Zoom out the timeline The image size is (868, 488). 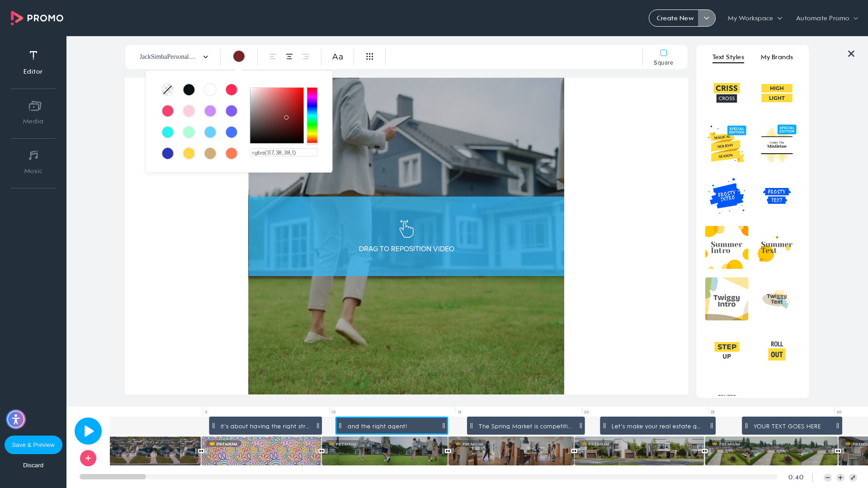tap(828, 478)
